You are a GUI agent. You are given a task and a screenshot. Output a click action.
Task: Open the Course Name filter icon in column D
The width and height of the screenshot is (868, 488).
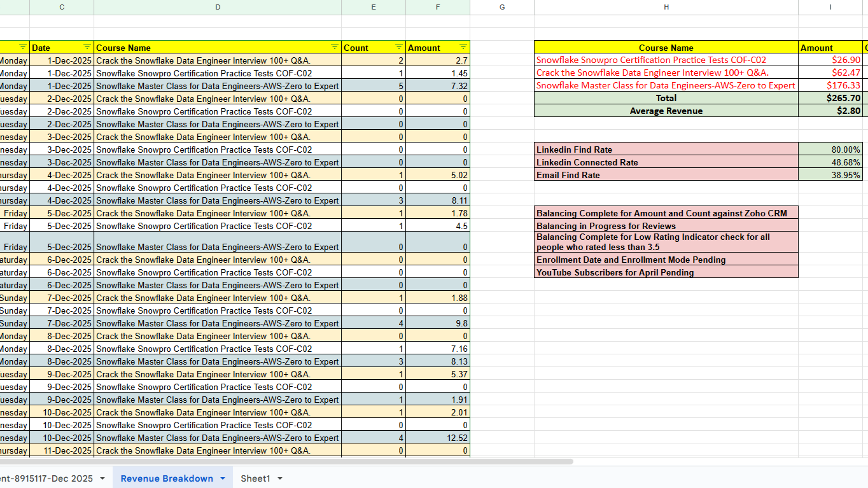[335, 48]
